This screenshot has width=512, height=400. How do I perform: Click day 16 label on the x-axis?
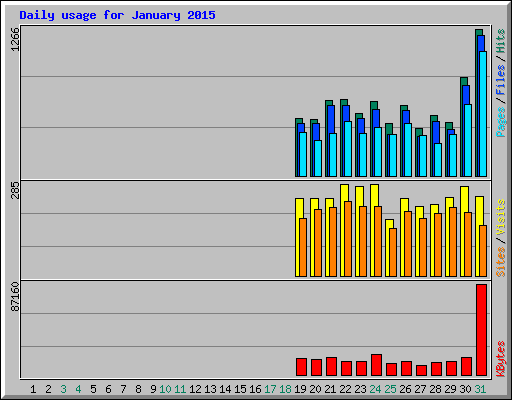(255, 389)
